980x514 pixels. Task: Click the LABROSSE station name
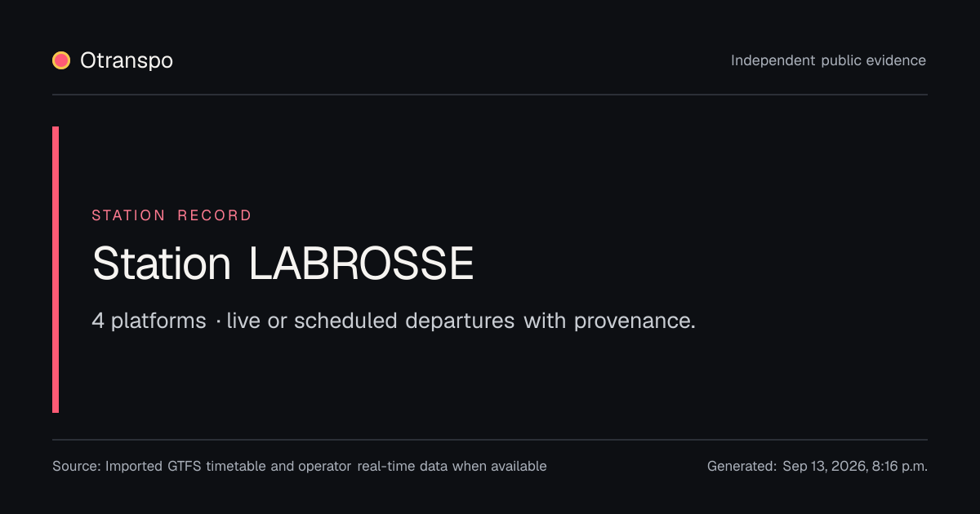point(361,264)
